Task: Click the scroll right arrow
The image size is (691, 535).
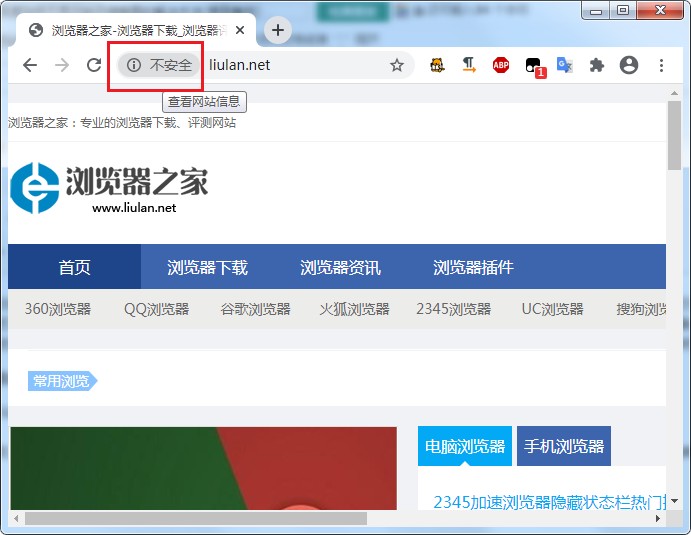Action: 658,518
